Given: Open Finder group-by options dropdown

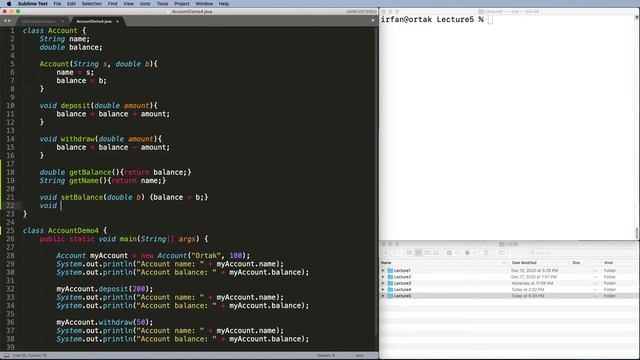Looking at the screenshot, I should [x=451, y=253].
